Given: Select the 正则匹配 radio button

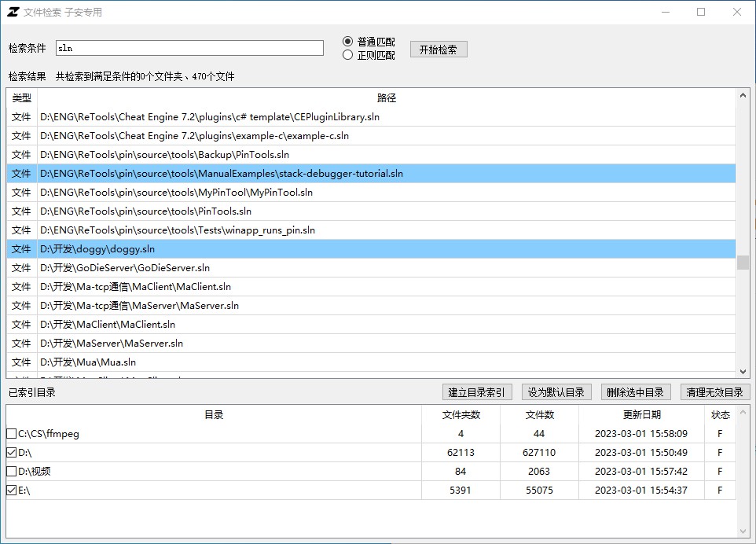Looking at the screenshot, I should tap(348, 55).
